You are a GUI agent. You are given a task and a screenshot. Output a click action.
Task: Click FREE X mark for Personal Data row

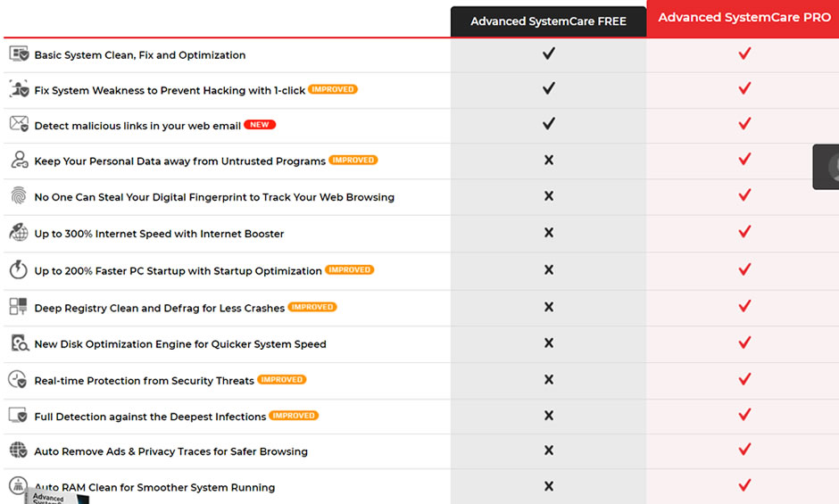(x=548, y=160)
